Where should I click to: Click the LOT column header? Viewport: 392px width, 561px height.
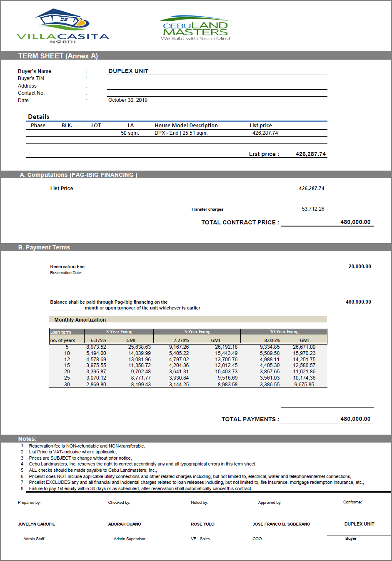(x=96, y=126)
